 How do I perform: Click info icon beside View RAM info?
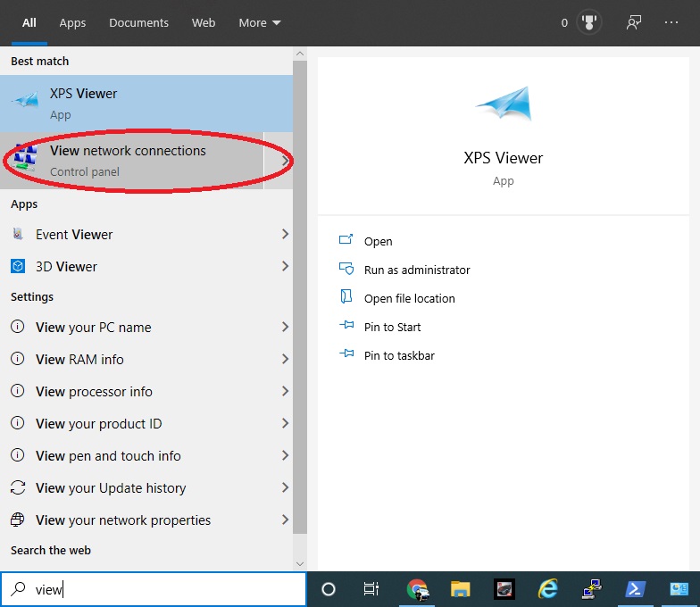[18, 359]
